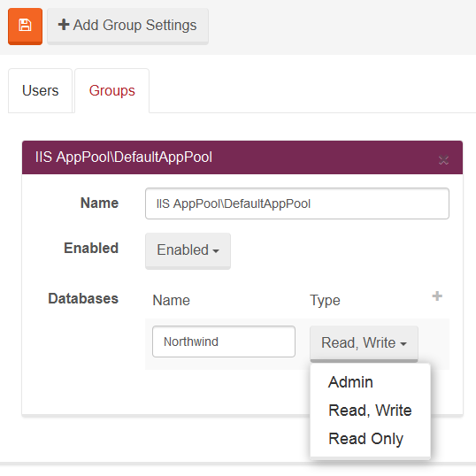Click the Databases label
The height and width of the screenshot is (476, 476).
[x=83, y=298]
